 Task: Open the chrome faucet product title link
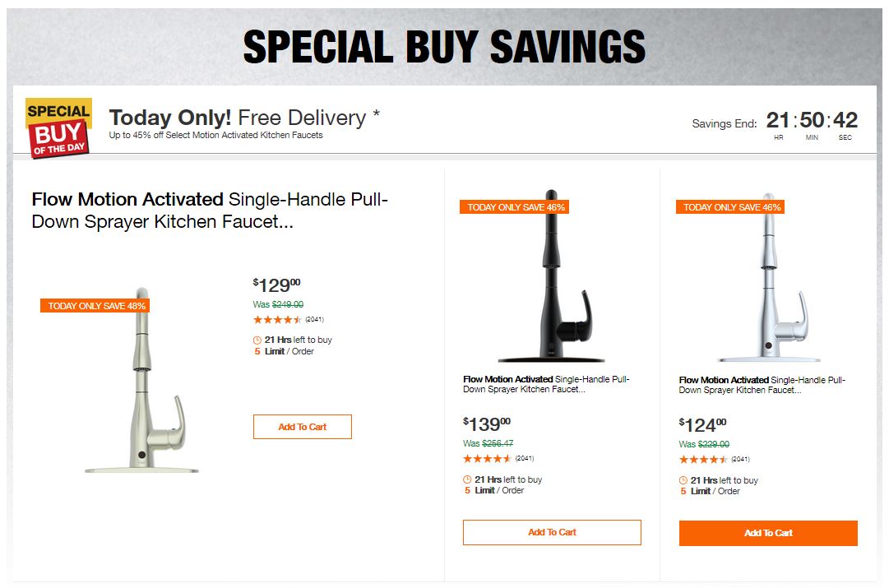(762, 385)
